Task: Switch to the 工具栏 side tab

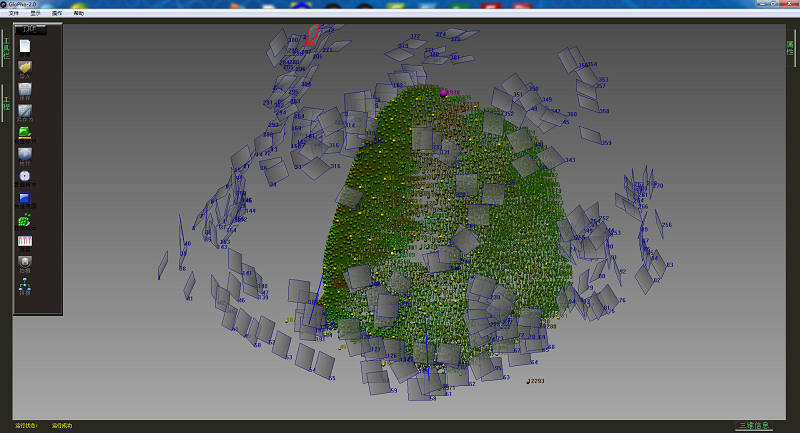Action: click(5, 48)
